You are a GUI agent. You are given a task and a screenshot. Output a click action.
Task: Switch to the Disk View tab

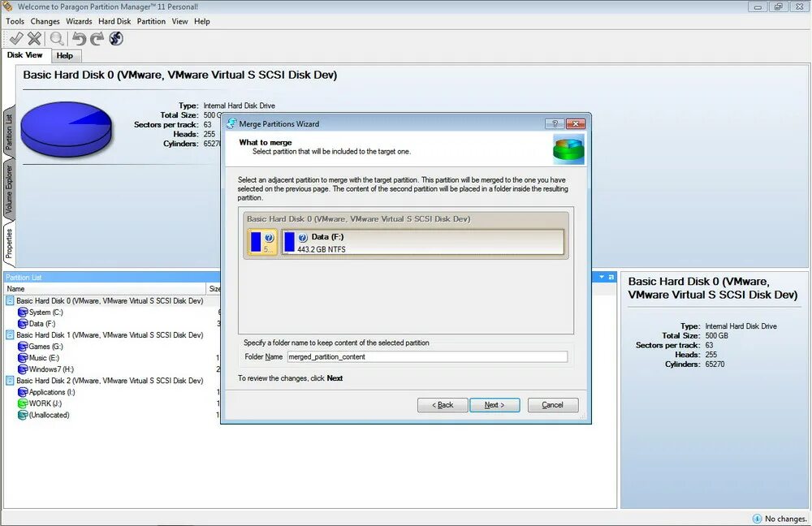[25, 55]
